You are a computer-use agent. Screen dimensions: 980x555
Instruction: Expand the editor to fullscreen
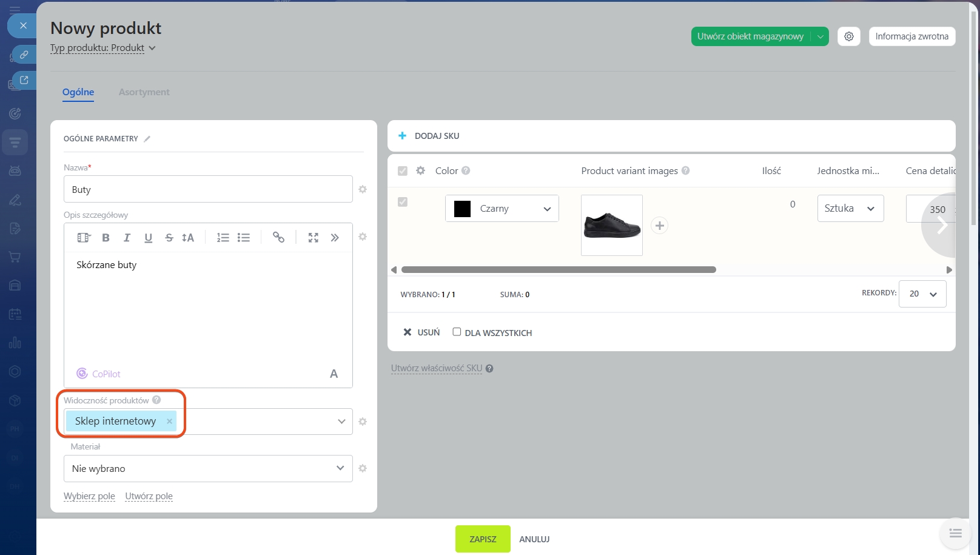pyautogui.click(x=313, y=238)
